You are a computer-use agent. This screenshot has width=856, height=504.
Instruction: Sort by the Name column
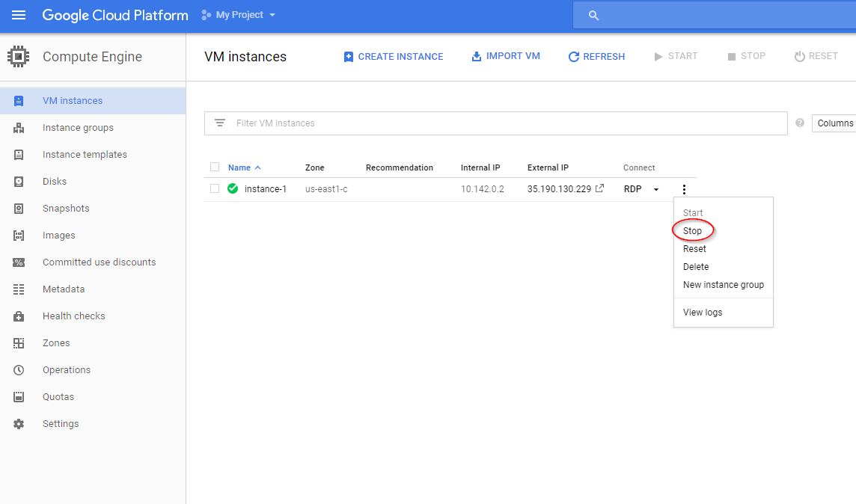[x=244, y=168]
